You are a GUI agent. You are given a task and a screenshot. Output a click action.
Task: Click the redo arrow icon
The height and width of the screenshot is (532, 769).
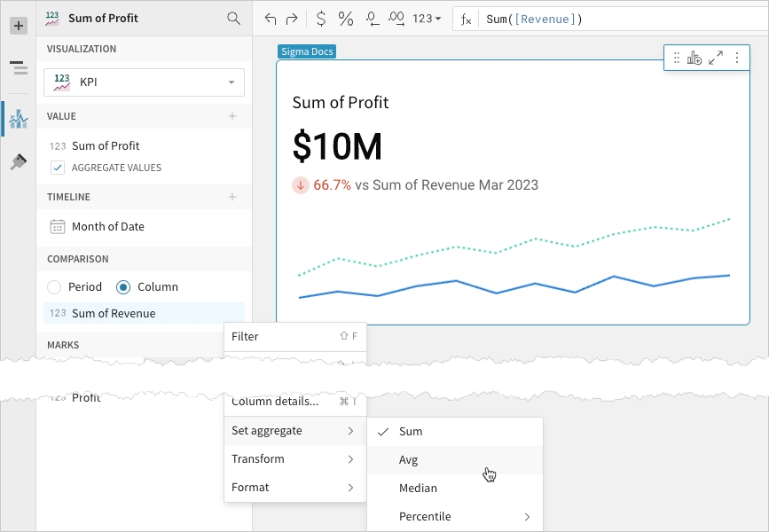pos(292,19)
